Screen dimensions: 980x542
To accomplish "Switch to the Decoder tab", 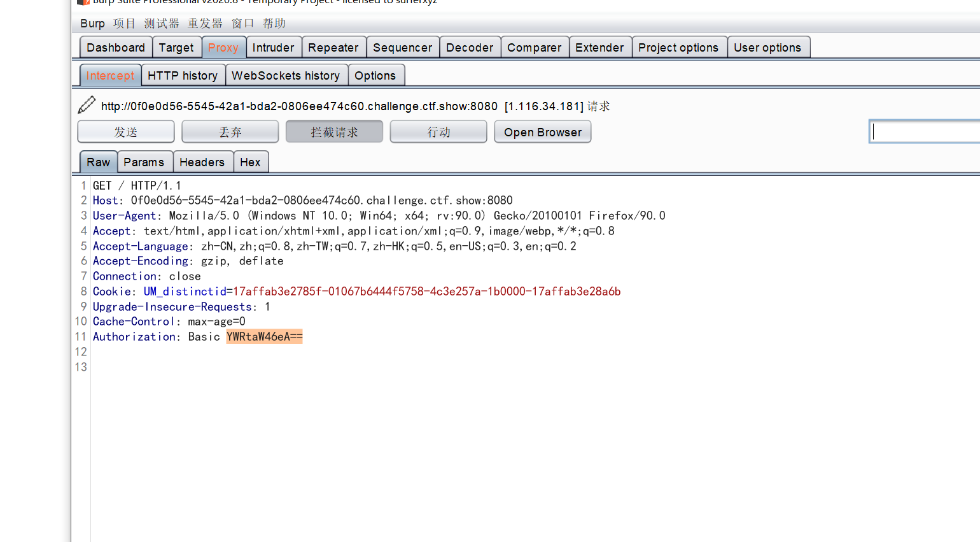I will click(470, 47).
